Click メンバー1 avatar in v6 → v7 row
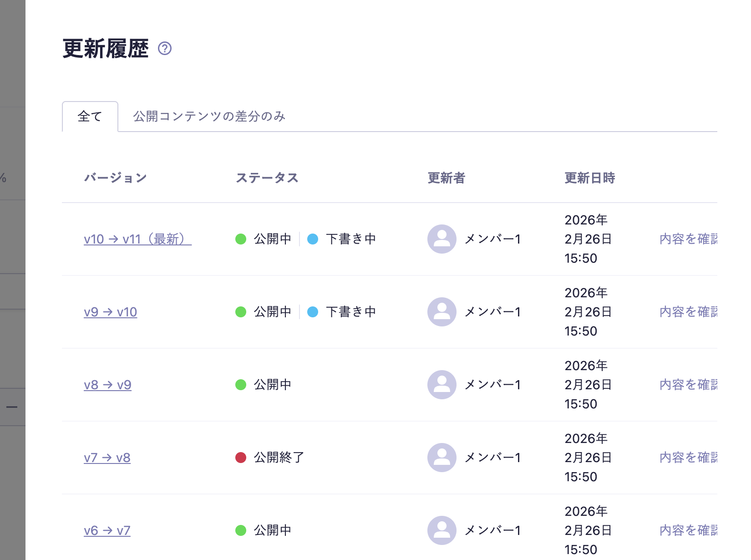 pyautogui.click(x=441, y=530)
